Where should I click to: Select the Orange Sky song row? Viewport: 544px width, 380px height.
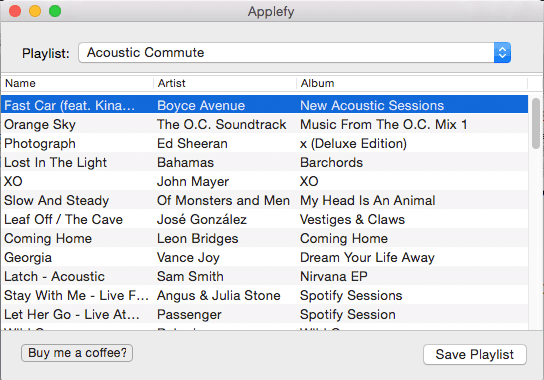(x=264, y=124)
